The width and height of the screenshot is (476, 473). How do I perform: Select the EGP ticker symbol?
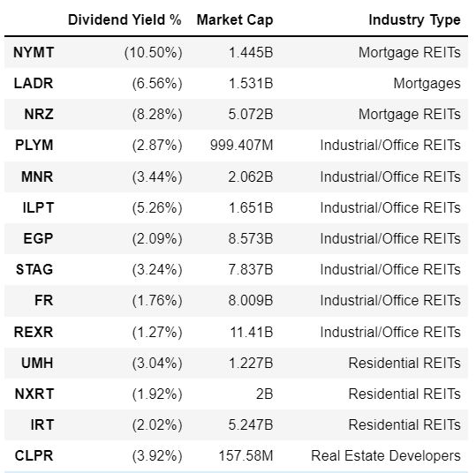[x=38, y=239]
